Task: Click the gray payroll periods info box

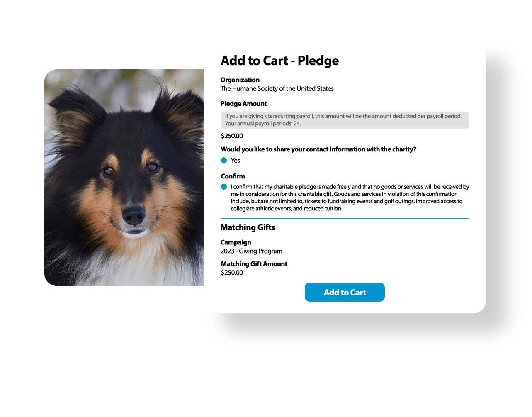Action: tap(345, 120)
